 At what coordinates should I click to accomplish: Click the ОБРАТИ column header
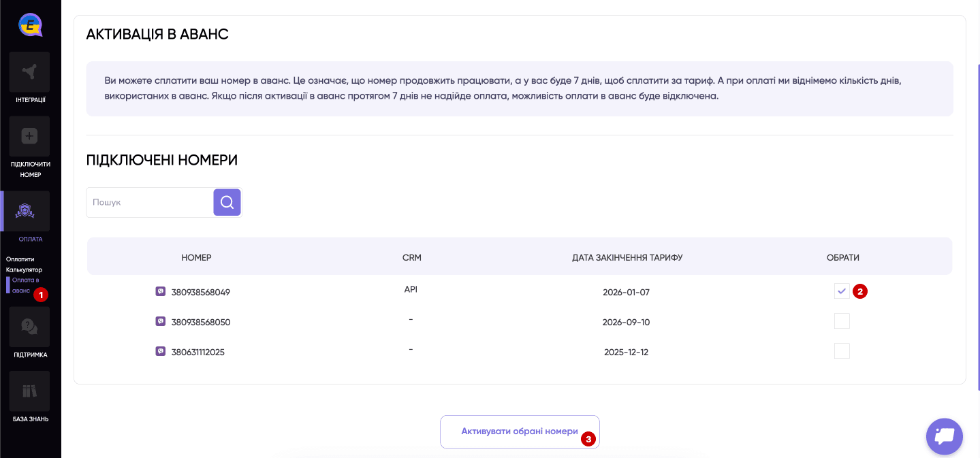tap(842, 258)
